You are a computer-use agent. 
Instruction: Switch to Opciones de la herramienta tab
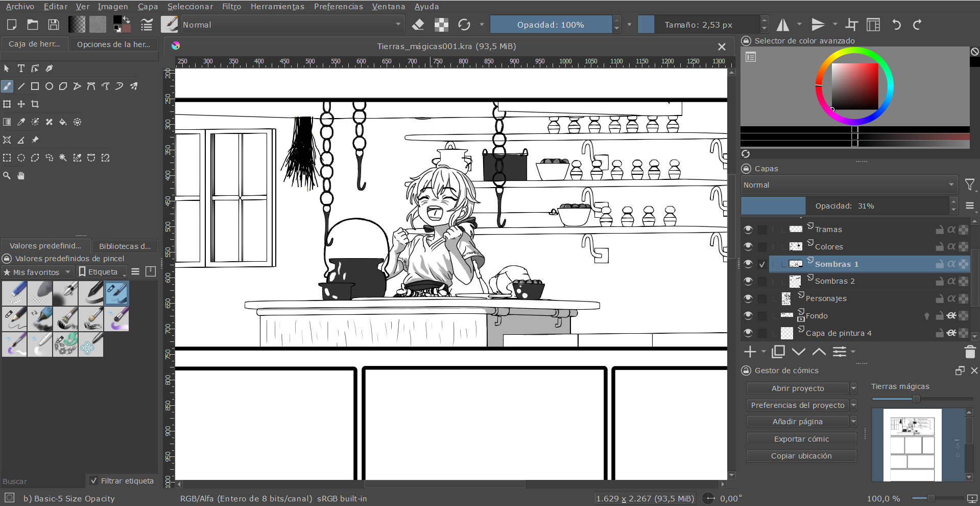(113, 44)
